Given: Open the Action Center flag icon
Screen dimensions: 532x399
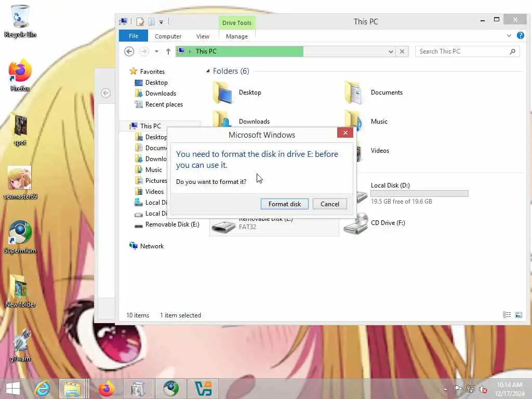Looking at the screenshot, I should pos(458,389).
